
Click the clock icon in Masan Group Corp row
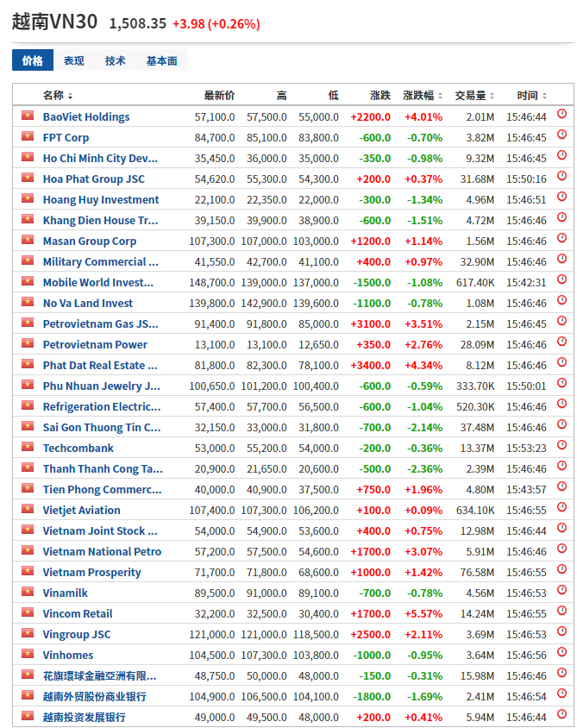tap(561, 238)
